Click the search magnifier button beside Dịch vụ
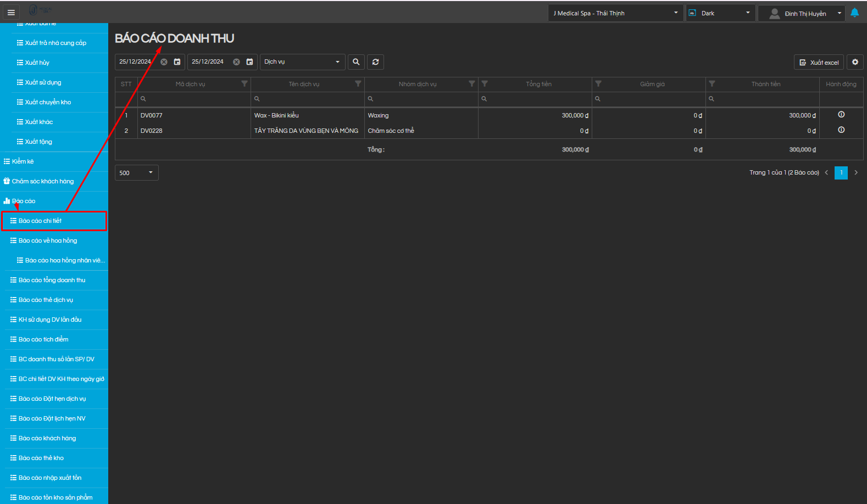This screenshot has height=504, width=867. click(356, 62)
